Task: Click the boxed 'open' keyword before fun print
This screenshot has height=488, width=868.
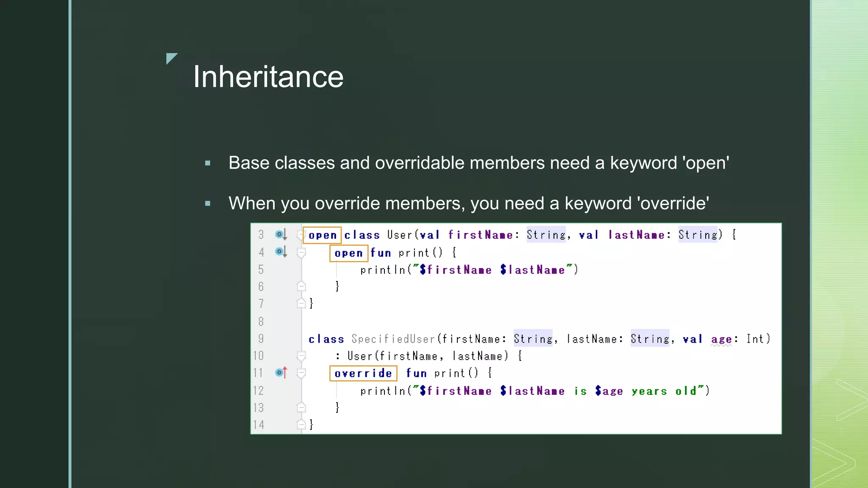Action: [348, 253]
